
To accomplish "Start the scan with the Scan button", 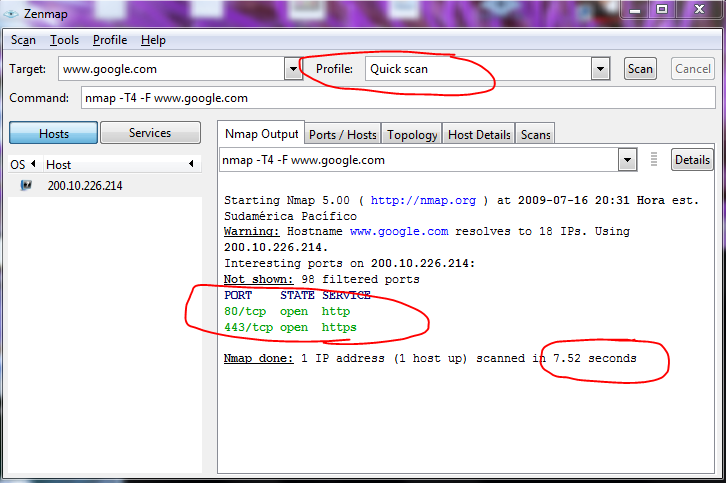I will (x=640, y=69).
